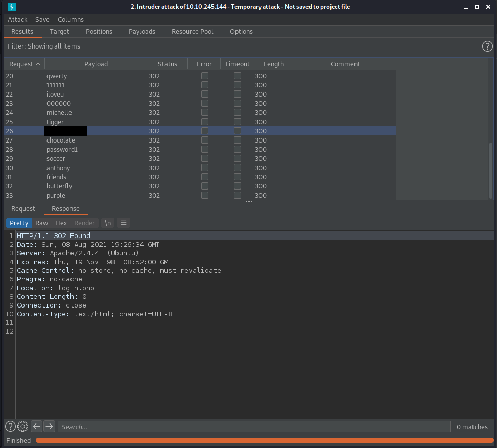Click the response search input field

253,427
